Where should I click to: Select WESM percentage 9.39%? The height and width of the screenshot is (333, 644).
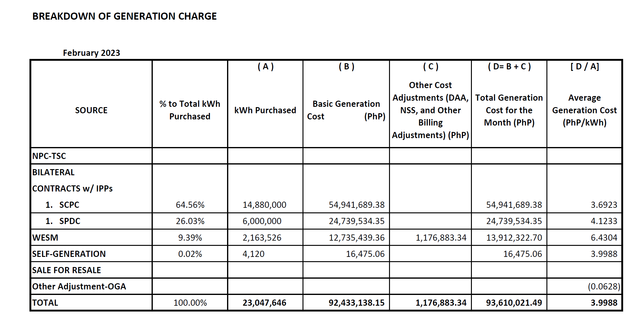coord(190,238)
